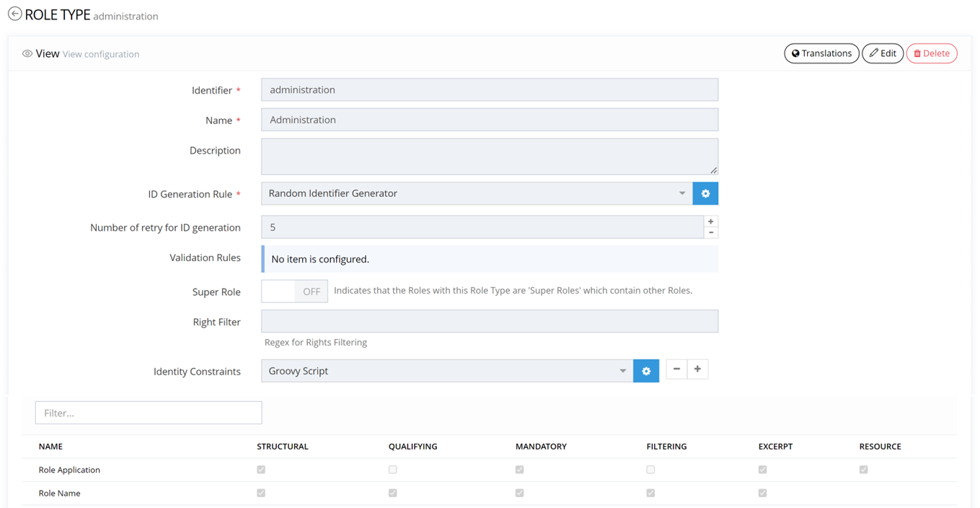Delete this role type

coord(931,53)
